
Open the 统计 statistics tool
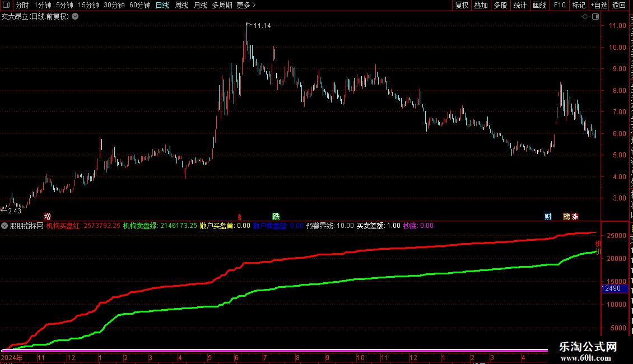click(x=519, y=5)
